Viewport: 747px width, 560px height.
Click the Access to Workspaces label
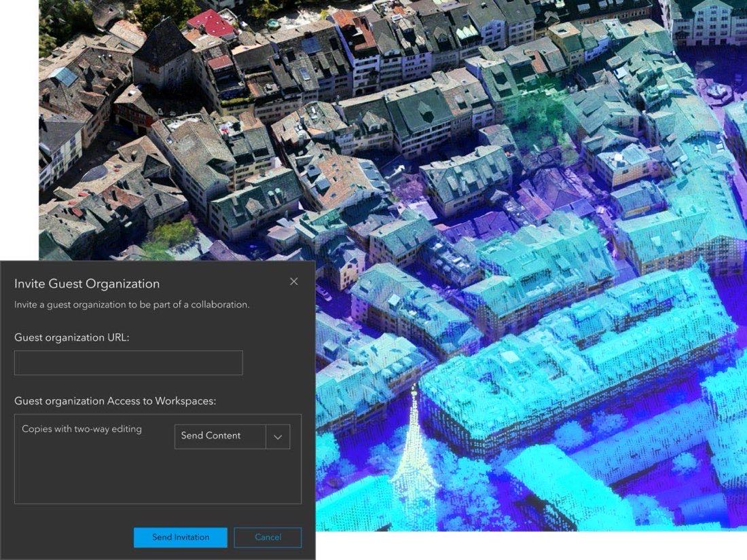[115, 401]
